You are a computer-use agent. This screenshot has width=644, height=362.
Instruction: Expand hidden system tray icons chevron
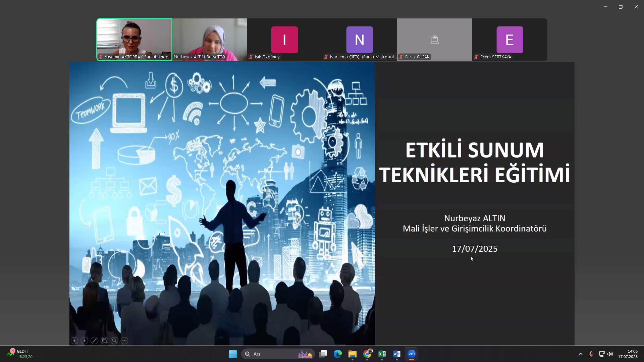pyautogui.click(x=581, y=354)
